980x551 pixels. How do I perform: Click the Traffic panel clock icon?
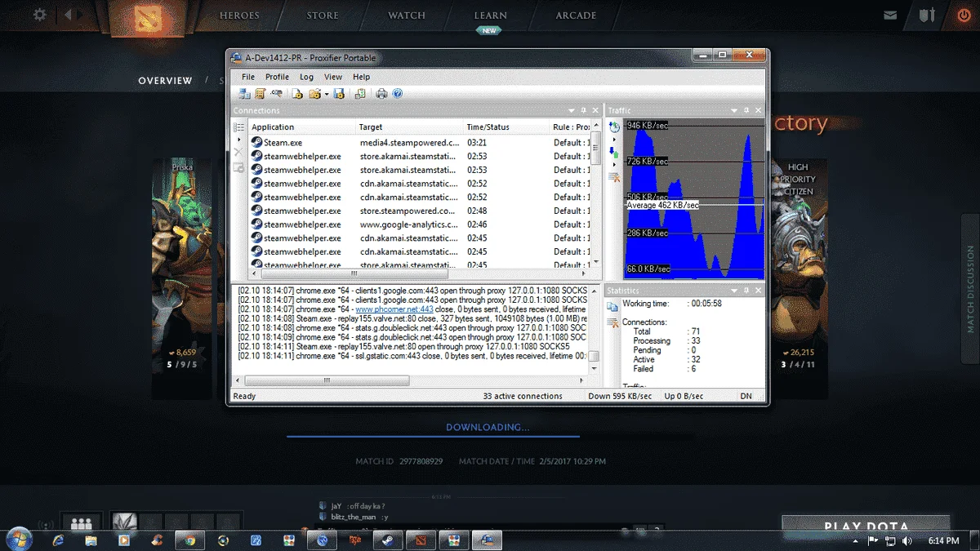click(614, 127)
